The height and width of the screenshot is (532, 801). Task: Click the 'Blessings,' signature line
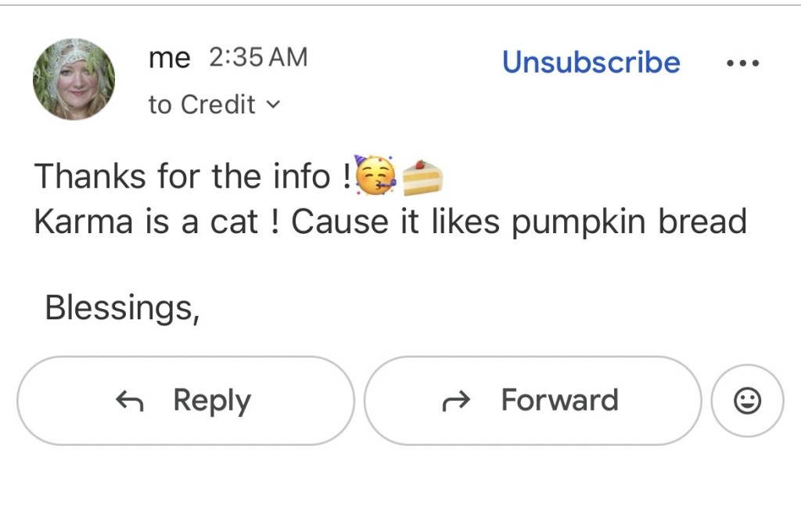122,308
